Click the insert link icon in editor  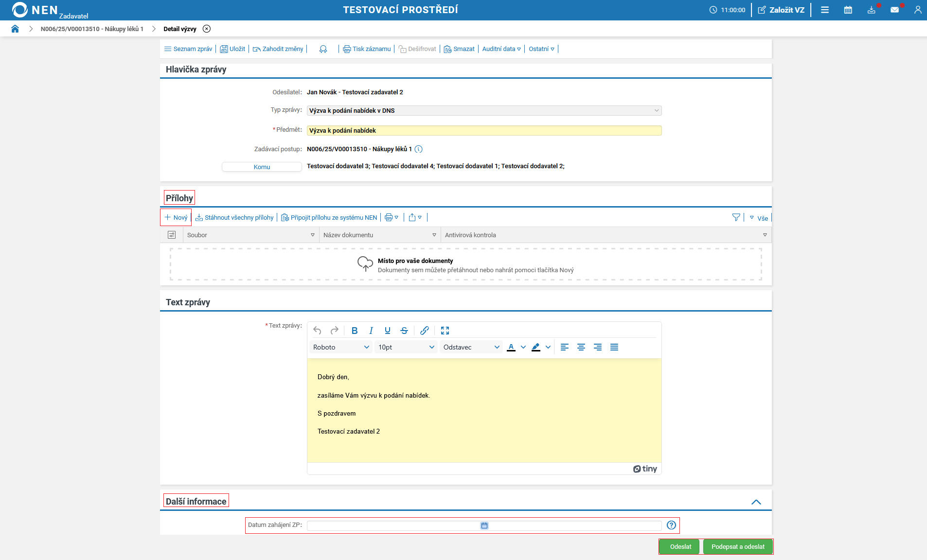pos(424,331)
